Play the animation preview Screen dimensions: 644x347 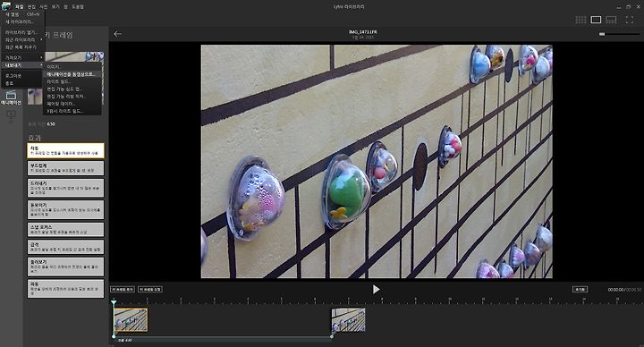376,289
